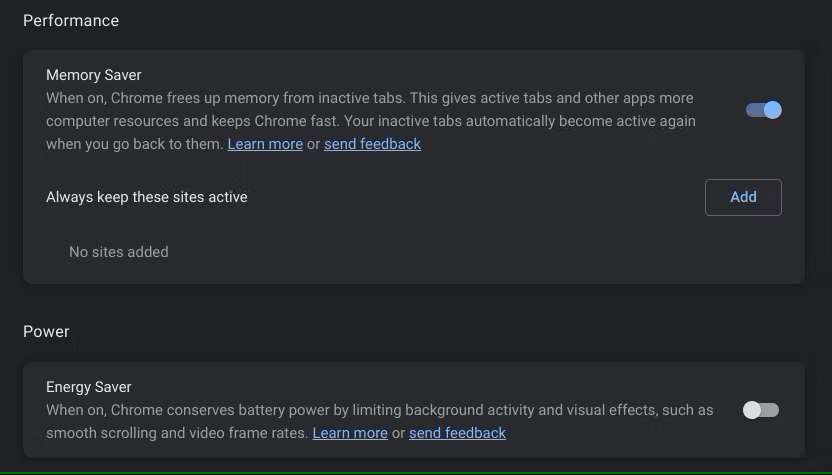Click the 'Always keep these sites active' label
This screenshot has width=832, height=475.
pyautogui.click(x=147, y=197)
